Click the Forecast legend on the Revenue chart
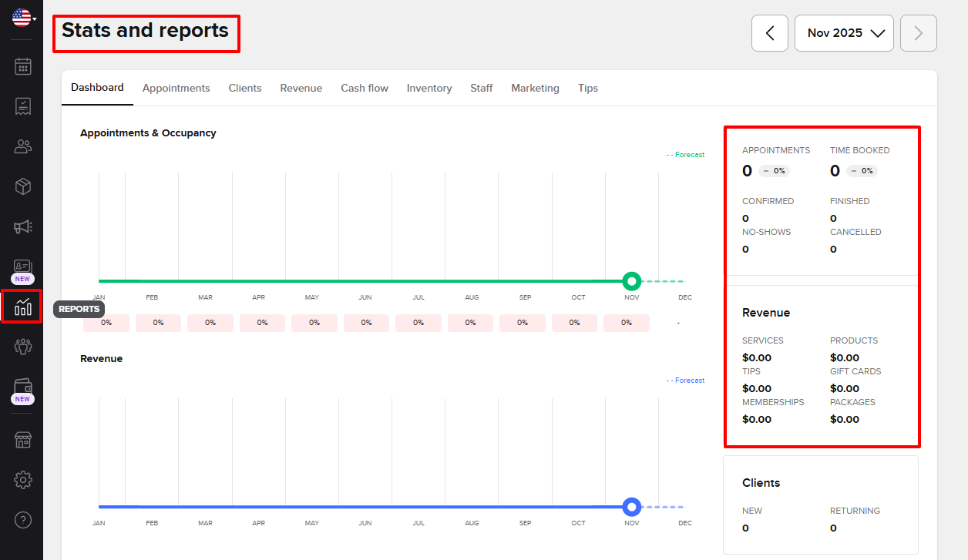 [x=685, y=380]
